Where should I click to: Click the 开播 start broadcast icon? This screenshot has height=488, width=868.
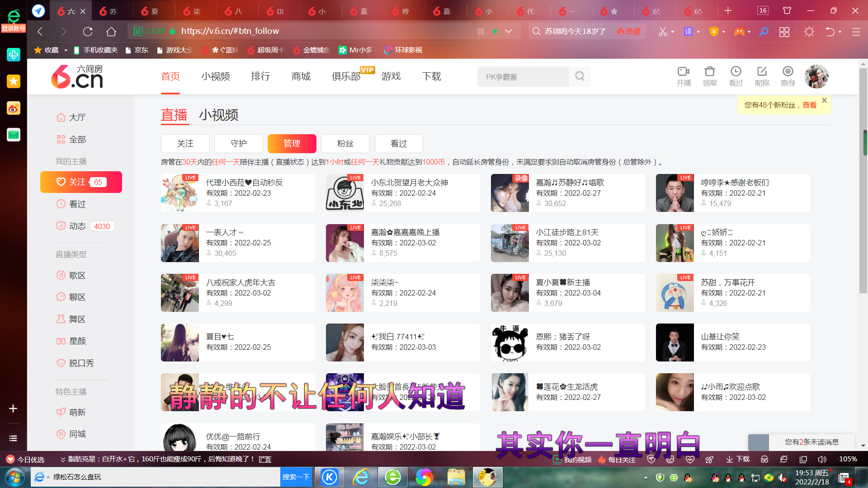point(683,76)
